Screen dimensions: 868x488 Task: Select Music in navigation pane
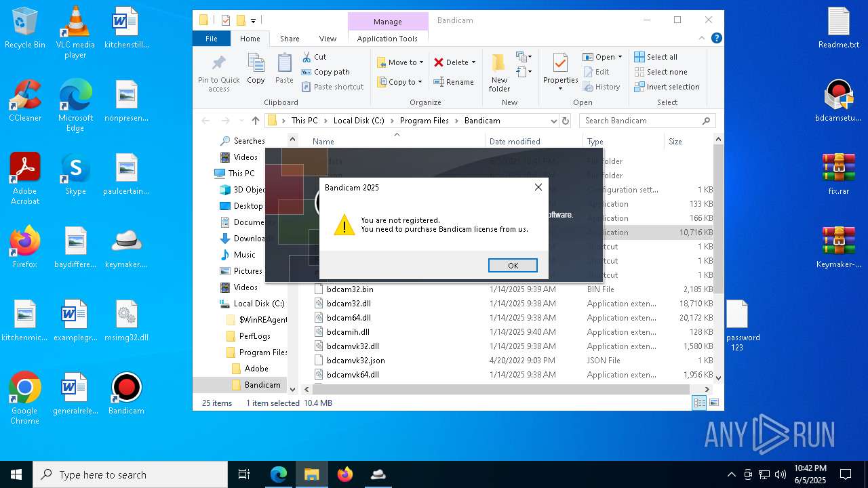[244, 255]
